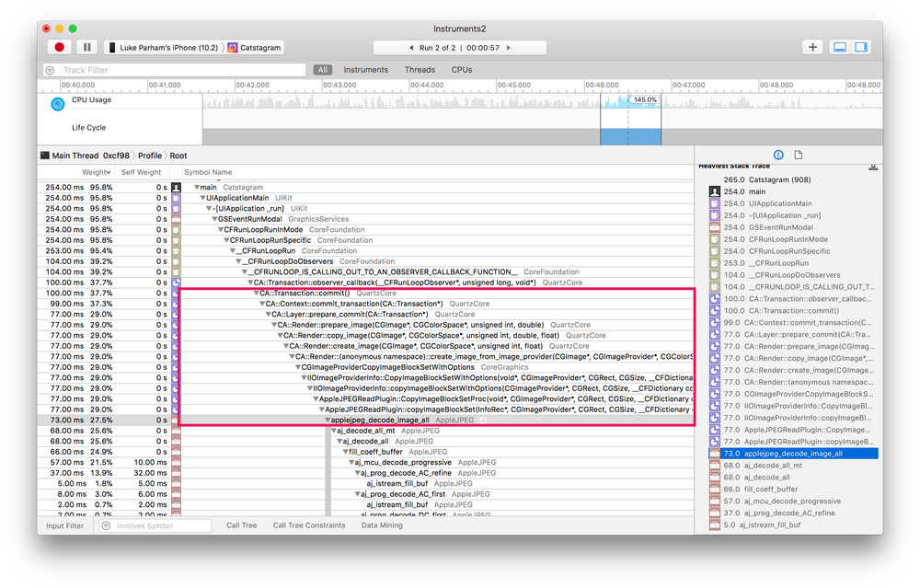Screen dimensions: 920x588
Task: Add an instrument with the plus button
Action: point(812,47)
